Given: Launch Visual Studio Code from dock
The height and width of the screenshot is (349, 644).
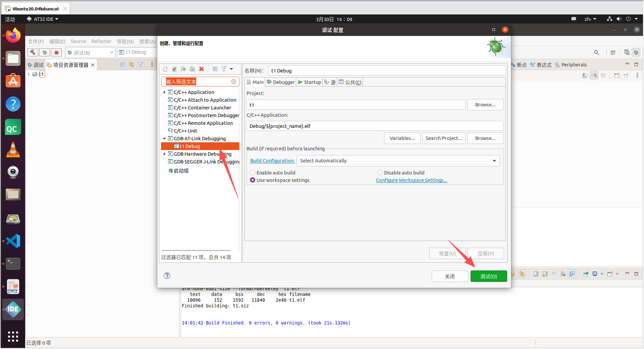Looking at the screenshot, I should point(13,241).
